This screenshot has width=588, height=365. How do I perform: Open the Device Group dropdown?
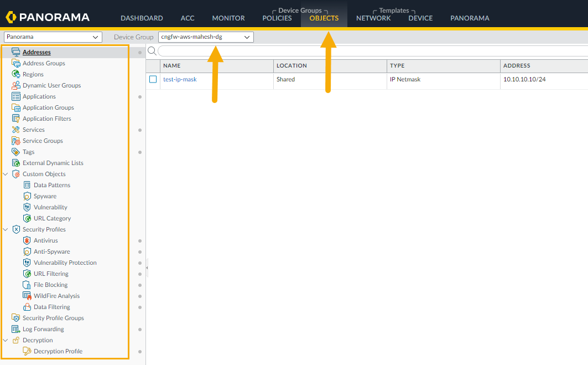(x=206, y=37)
